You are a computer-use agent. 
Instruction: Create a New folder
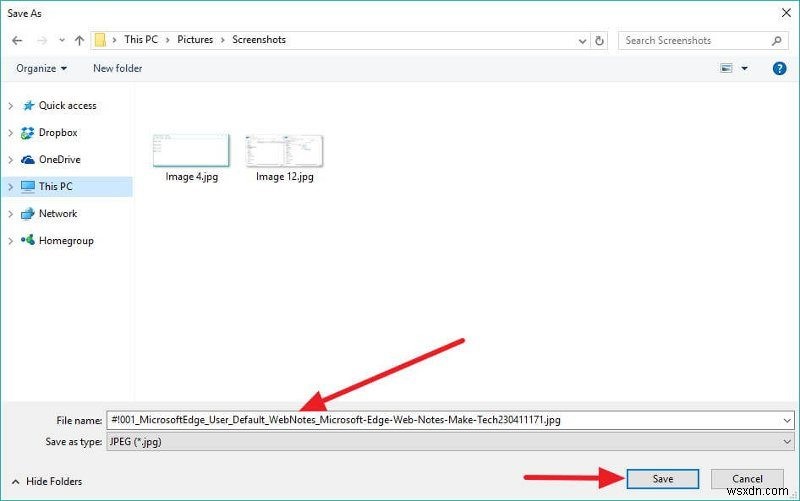pyautogui.click(x=117, y=68)
